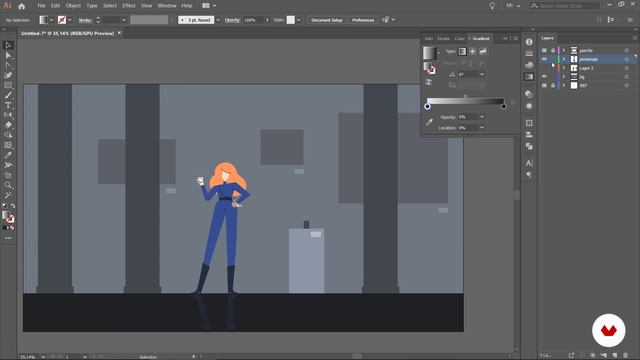
Task: Click target circle of Layer 2
Action: [627, 68]
